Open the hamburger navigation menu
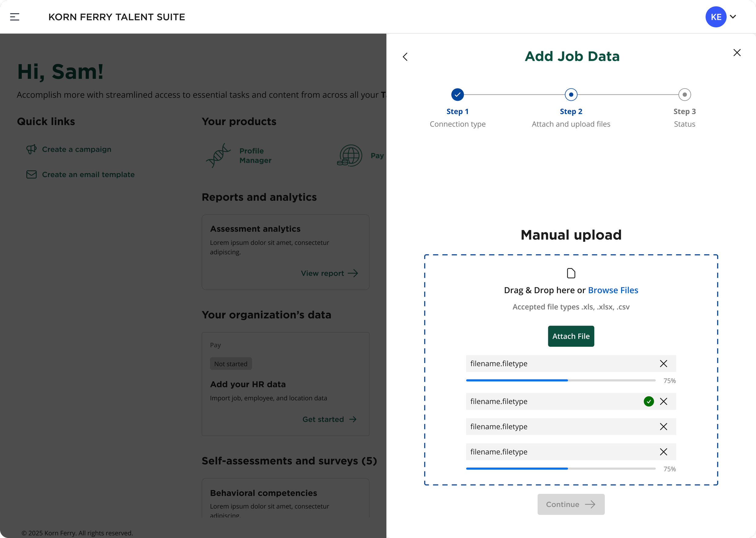 (x=15, y=17)
